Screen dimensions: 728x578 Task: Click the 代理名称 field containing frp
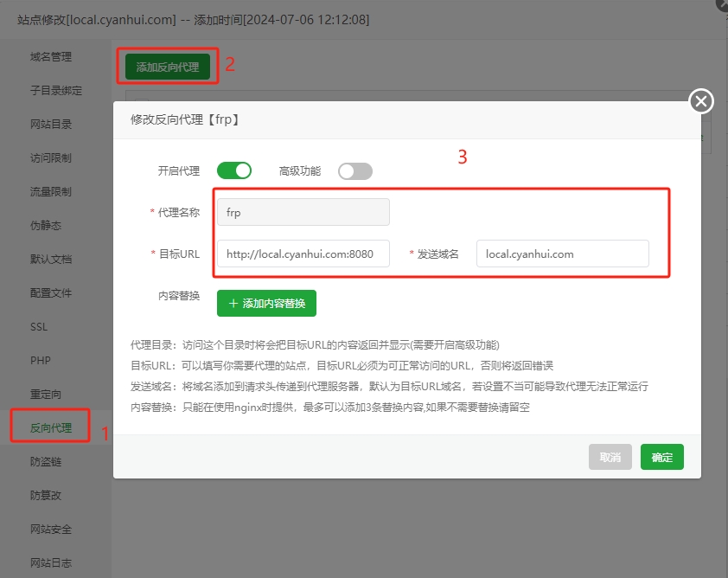click(x=303, y=212)
